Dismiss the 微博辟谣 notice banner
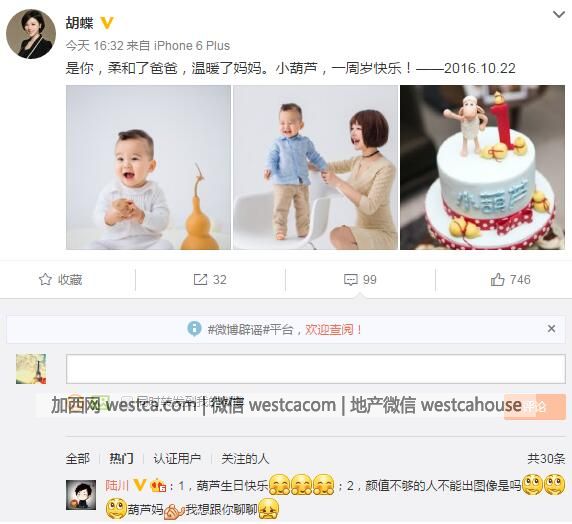 (551, 328)
